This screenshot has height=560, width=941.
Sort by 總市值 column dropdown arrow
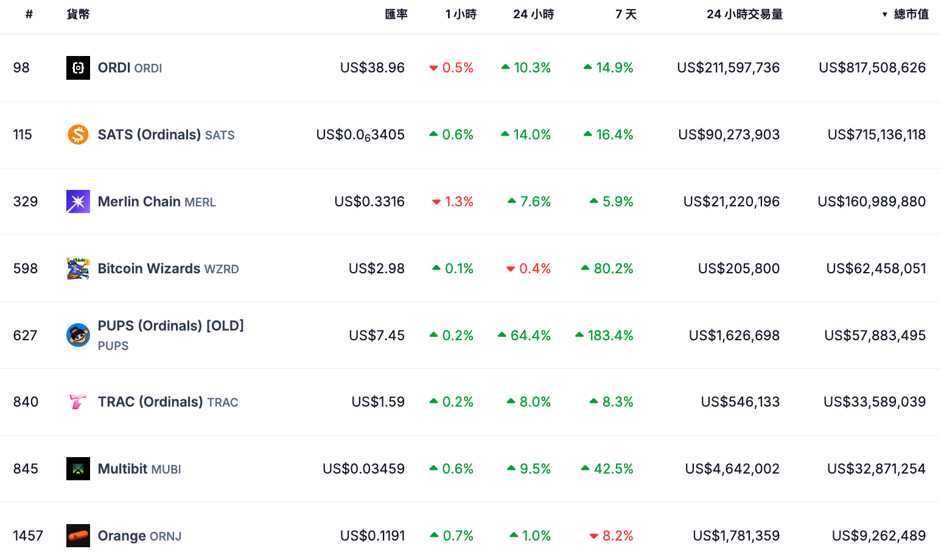click(885, 15)
